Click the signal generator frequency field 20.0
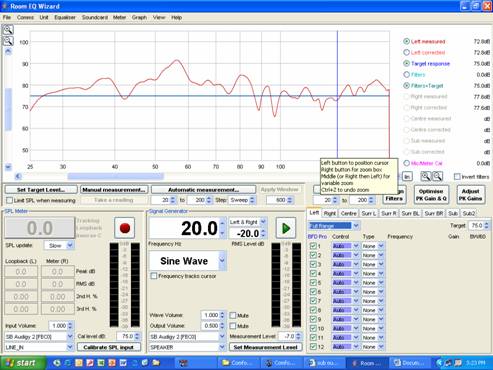This screenshot has height=370, width=493. tap(184, 228)
